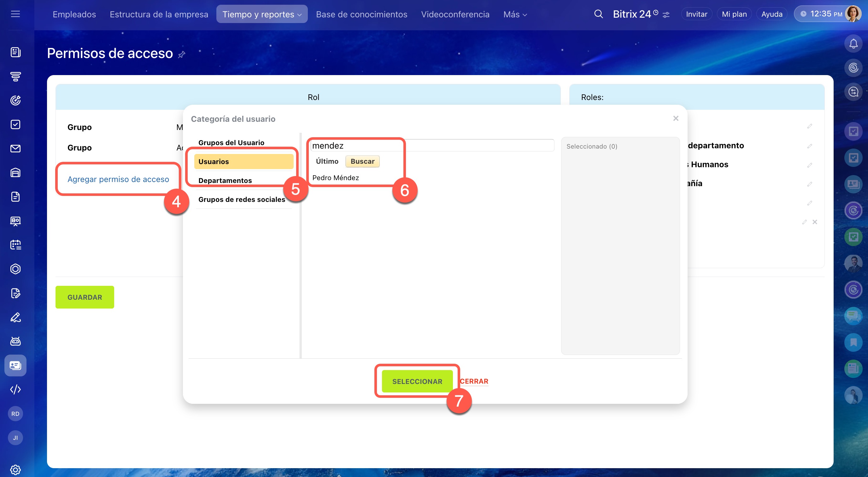Click the Buscar tab button
The width and height of the screenshot is (868, 477).
[362, 161]
